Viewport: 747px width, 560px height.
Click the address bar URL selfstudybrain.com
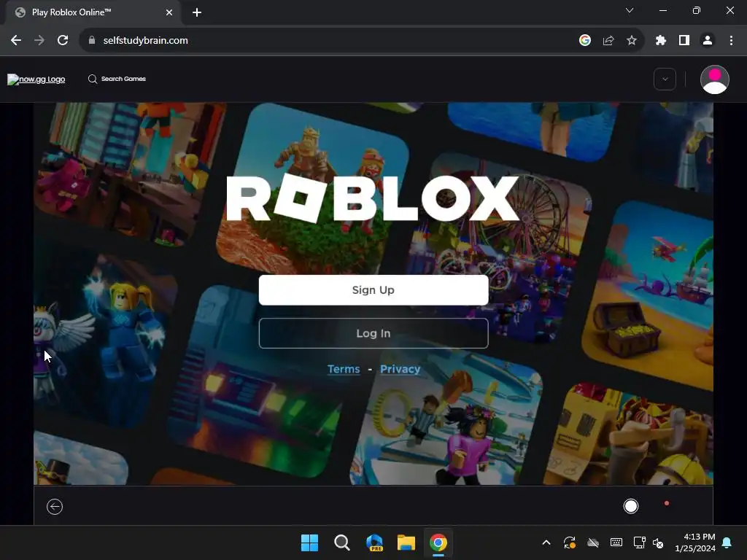point(145,41)
